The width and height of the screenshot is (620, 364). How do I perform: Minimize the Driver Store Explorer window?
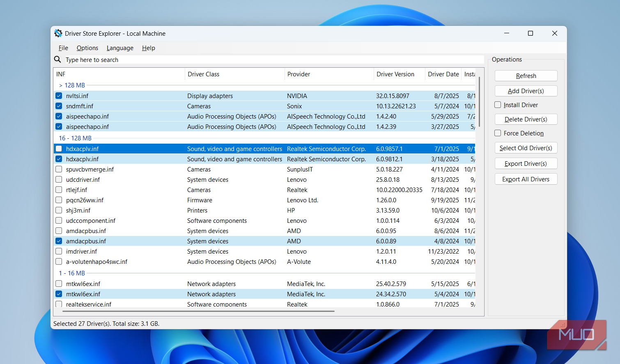506,33
